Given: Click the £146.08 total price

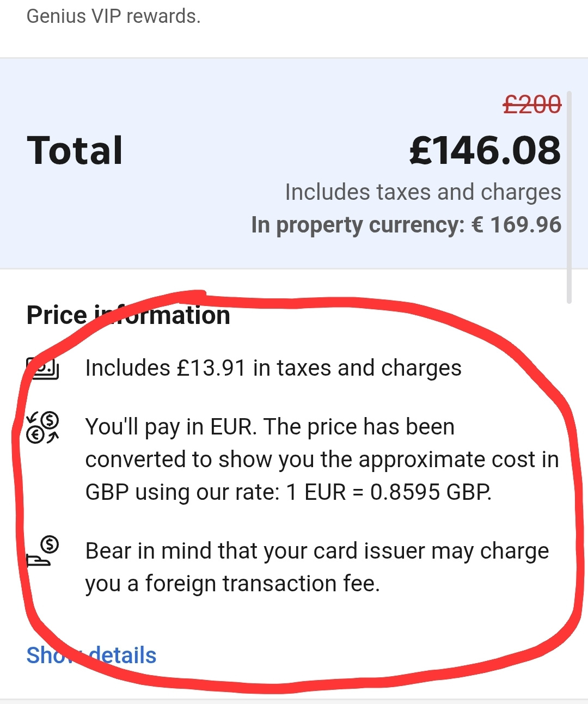Looking at the screenshot, I should coord(485,150).
